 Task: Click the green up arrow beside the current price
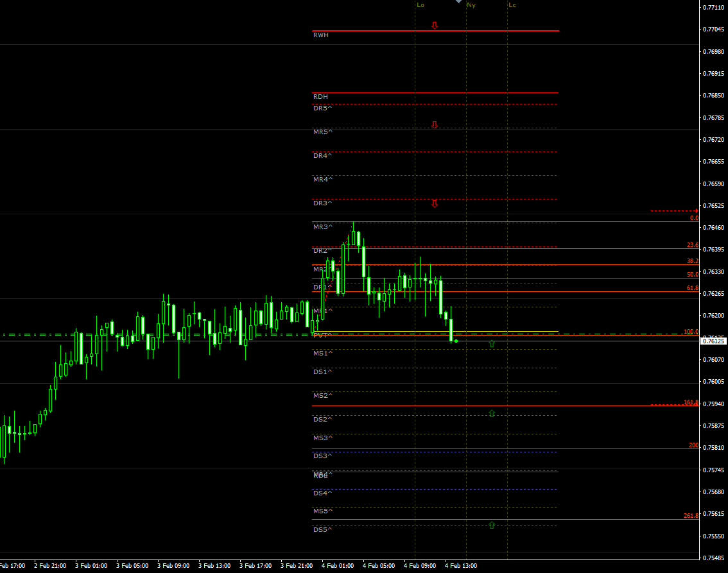[x=491, y=344]
